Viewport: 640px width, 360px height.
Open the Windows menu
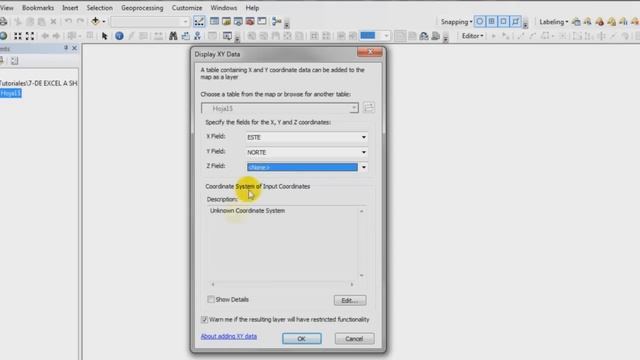pos(224,8)
